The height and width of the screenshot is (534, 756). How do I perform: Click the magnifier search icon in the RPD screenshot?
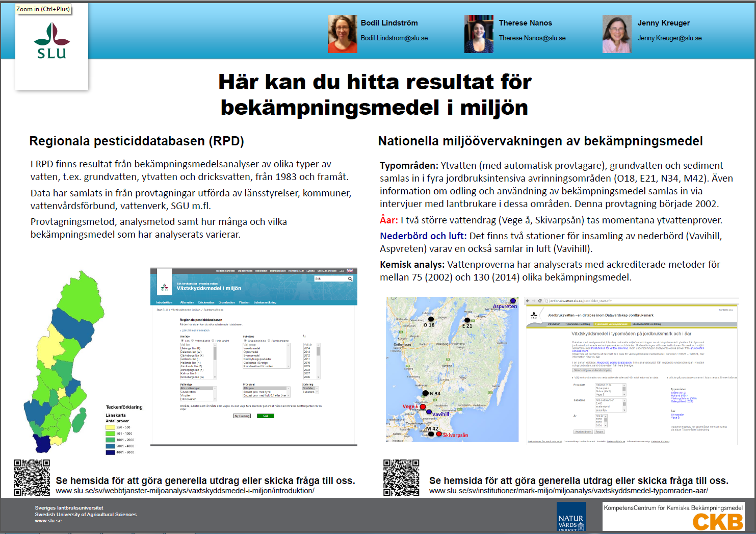(350, 279)
